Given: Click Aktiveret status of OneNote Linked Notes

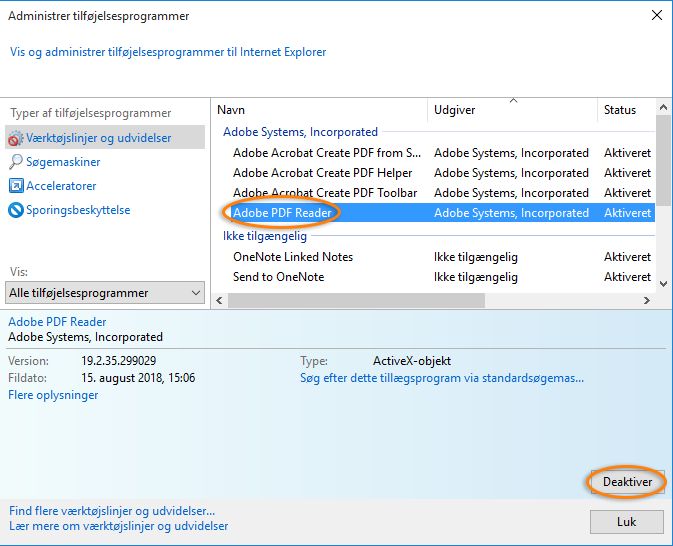Looking at the screenshot, I should point(628,257).
